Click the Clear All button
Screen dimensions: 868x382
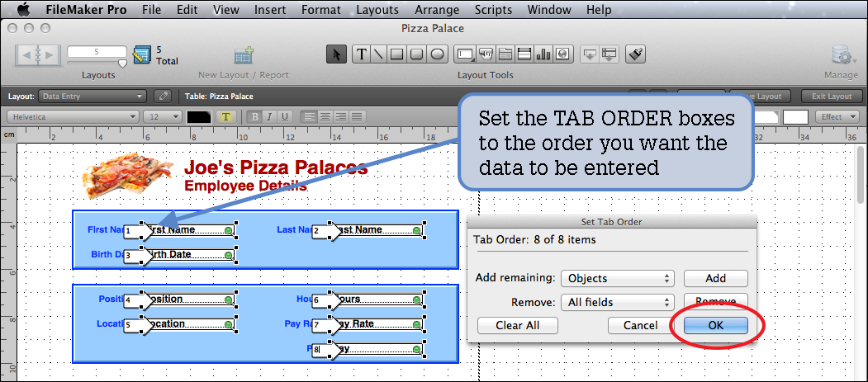(x=518, y=326)
